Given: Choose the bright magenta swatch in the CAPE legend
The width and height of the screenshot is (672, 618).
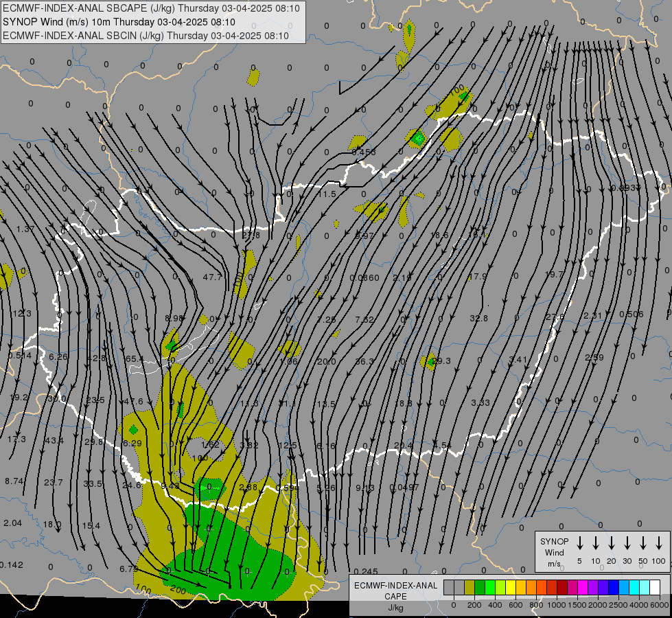Looking at the screenshot, I should (x=583, y=588).
